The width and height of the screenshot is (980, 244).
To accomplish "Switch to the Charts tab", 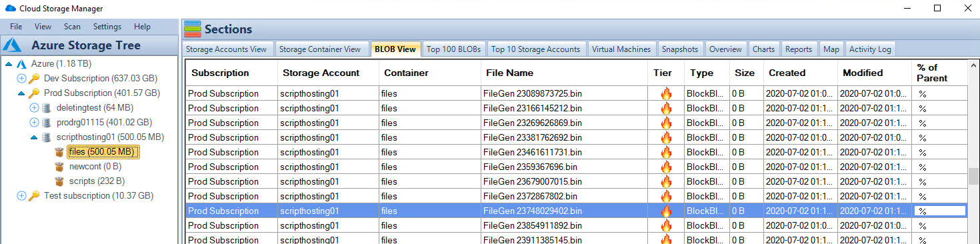I will click(763, 49).
